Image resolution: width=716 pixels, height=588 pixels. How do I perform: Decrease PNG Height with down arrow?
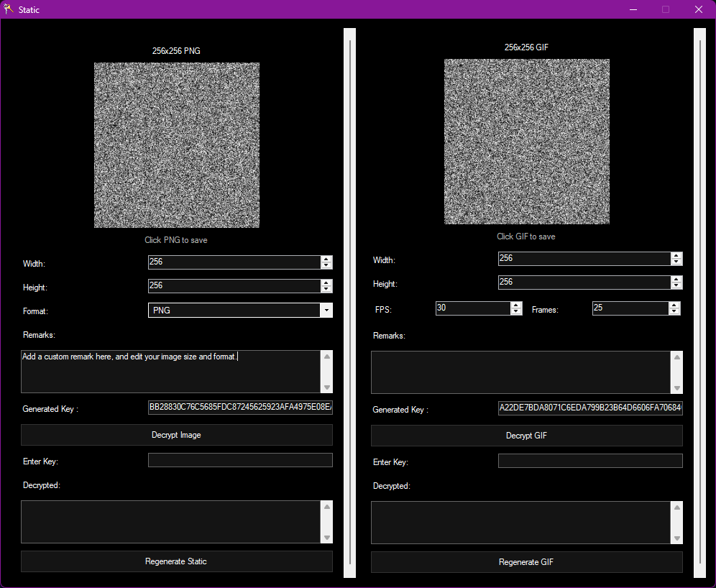326,289
